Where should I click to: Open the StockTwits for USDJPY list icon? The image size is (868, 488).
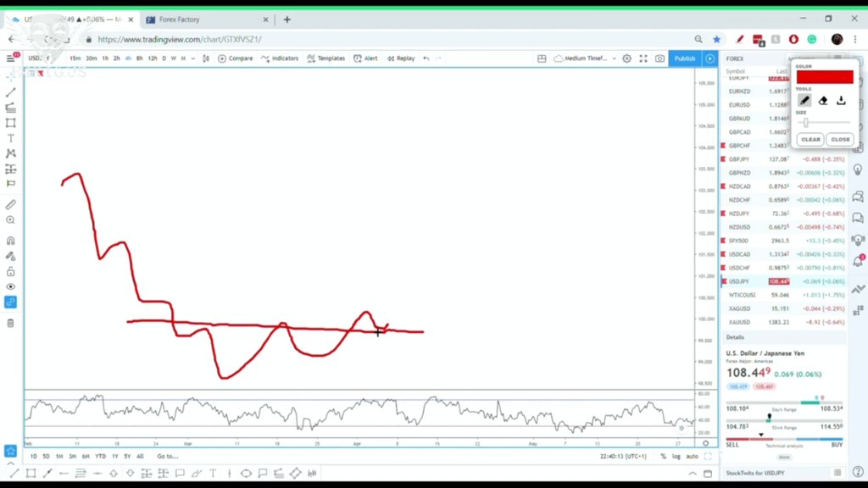[x=837, y=473]
